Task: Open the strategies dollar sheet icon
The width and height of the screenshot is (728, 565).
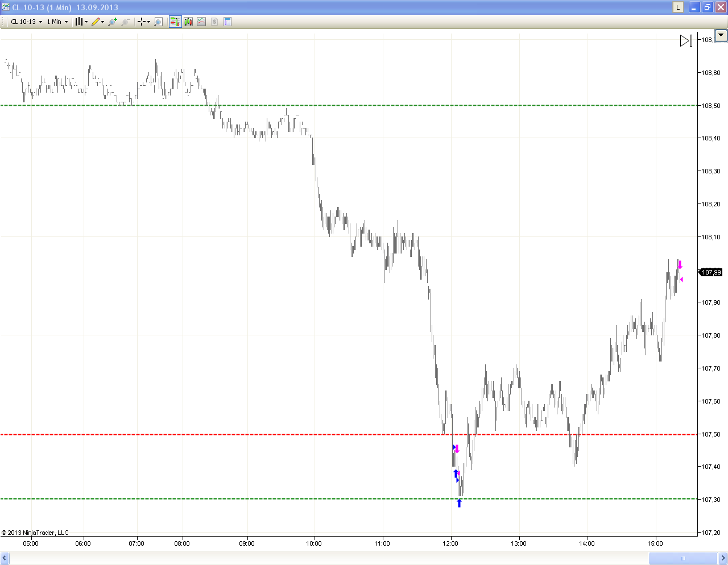Action: (214, 22)
